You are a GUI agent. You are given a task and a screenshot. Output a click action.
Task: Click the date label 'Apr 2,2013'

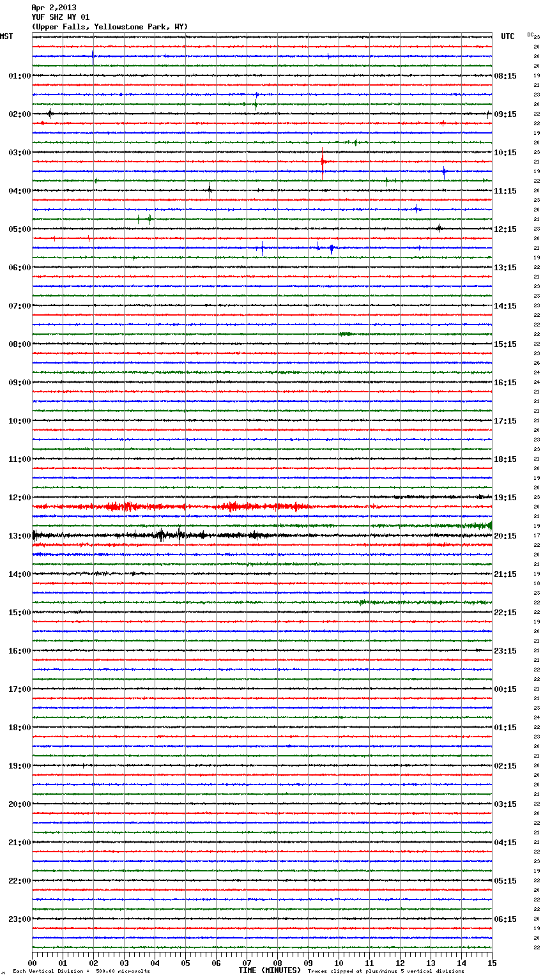pos(54,8)
